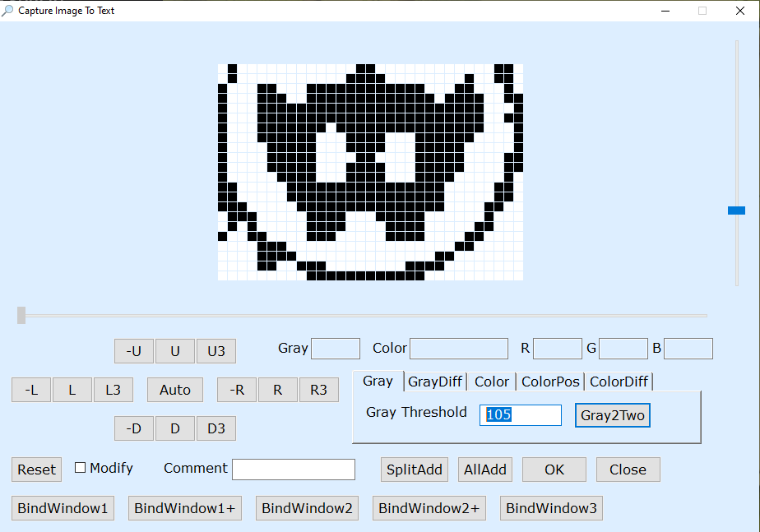Click the D3 button
Viewport: 760px width, 532px height.
[x=216, y=428]
